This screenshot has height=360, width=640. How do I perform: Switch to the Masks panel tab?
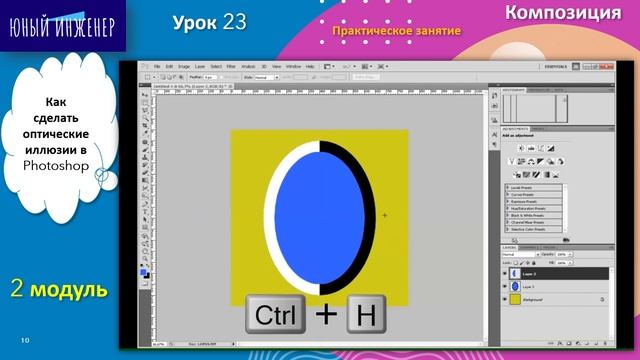coord(538,129)
